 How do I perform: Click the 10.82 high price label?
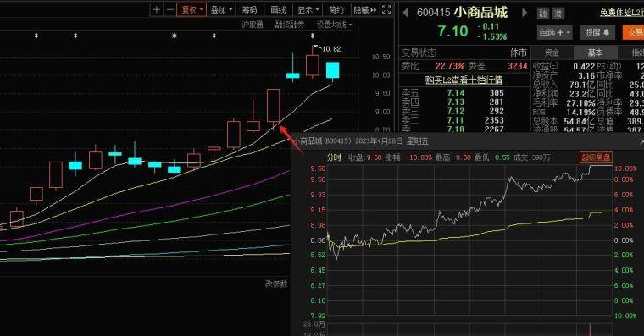(331, 49)
